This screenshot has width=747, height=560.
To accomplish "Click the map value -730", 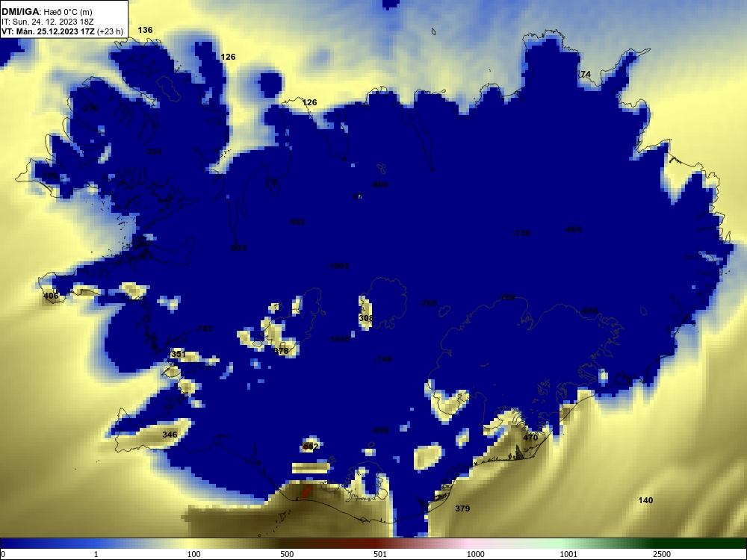I will click(521, 233).
